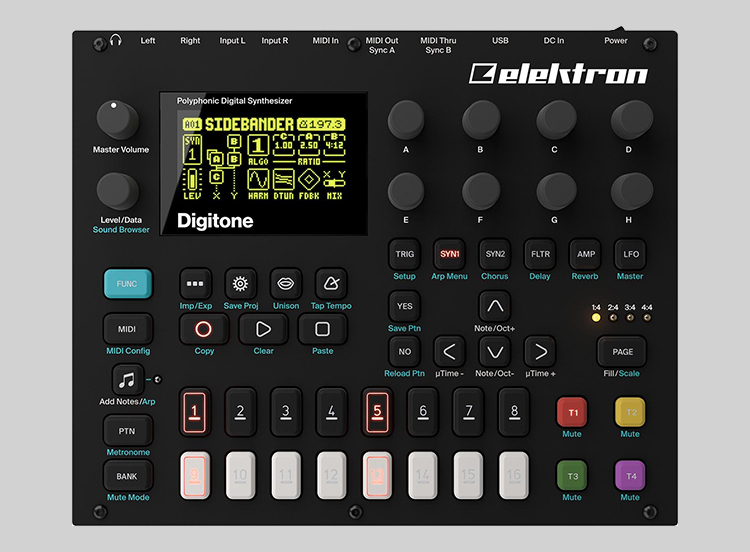
Task: Toggle lit white trig key 13
Action: 377,475
